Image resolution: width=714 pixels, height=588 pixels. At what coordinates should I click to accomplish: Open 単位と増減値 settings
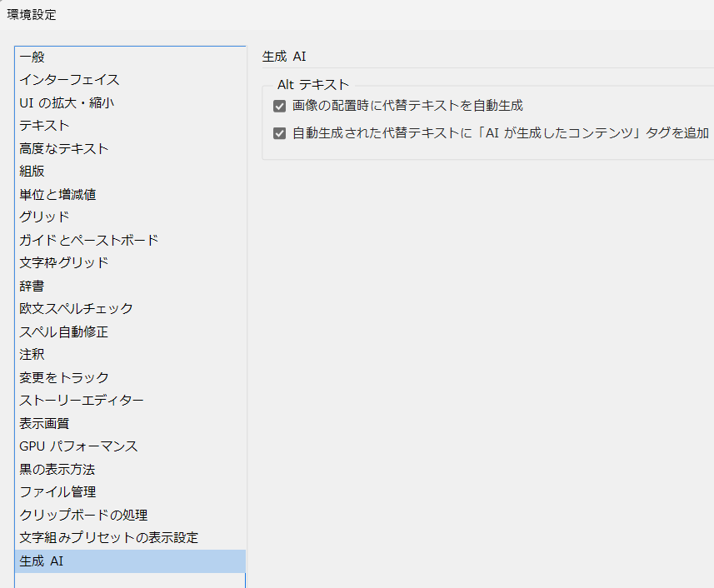(x=57, y=195)
